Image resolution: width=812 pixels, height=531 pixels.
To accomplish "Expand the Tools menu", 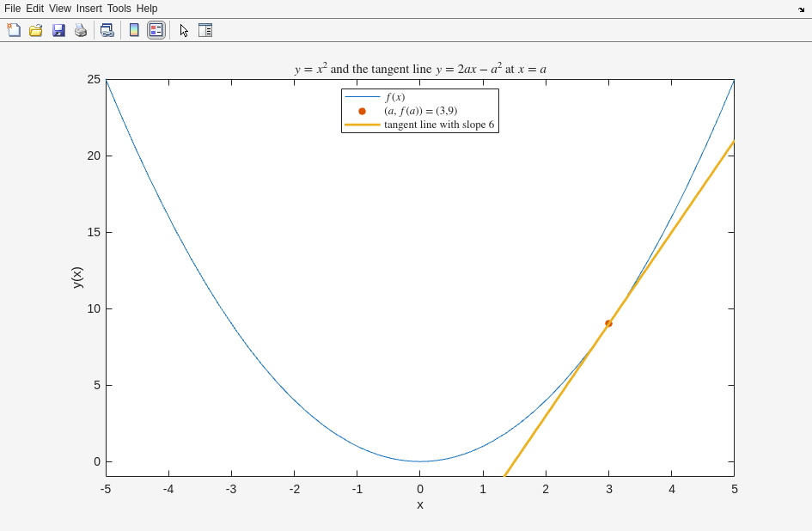I will point(119,9).
